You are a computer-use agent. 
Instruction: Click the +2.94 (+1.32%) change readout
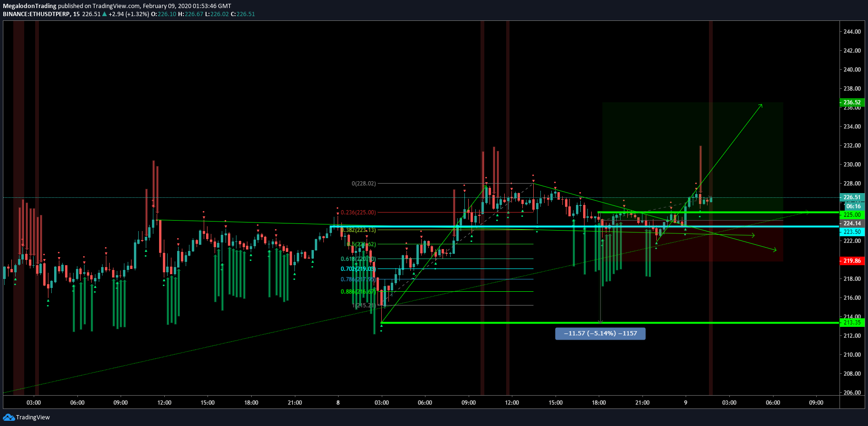[129, 14]
